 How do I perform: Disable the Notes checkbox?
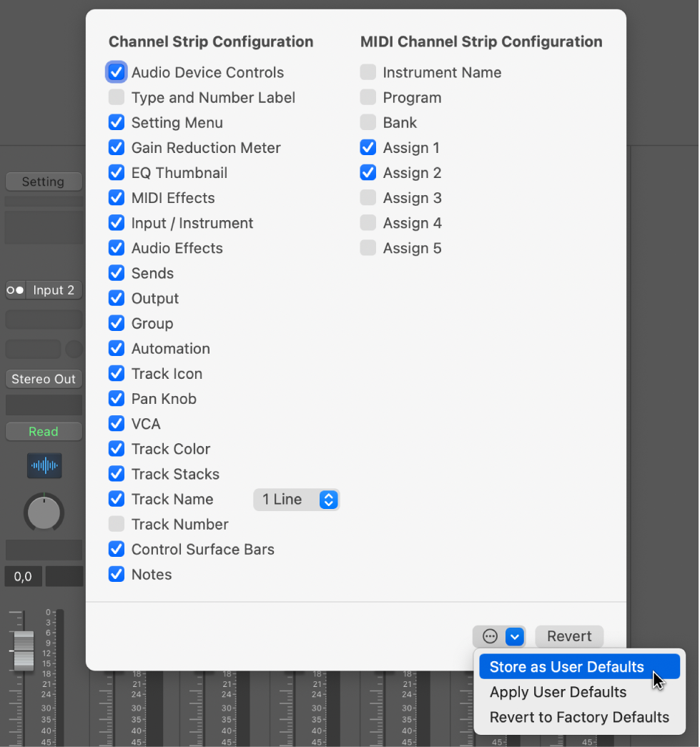click(x=116, y=574)
